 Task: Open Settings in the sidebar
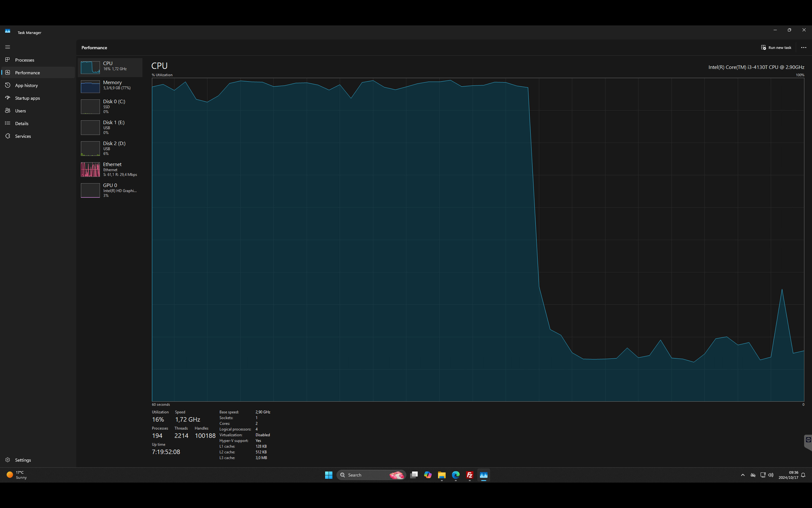point(38,460)
